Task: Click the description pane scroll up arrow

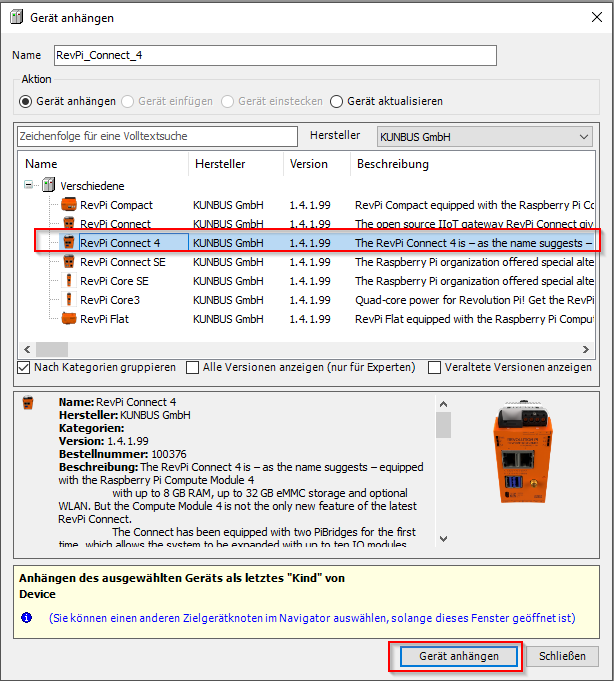Action: [443, 404]
